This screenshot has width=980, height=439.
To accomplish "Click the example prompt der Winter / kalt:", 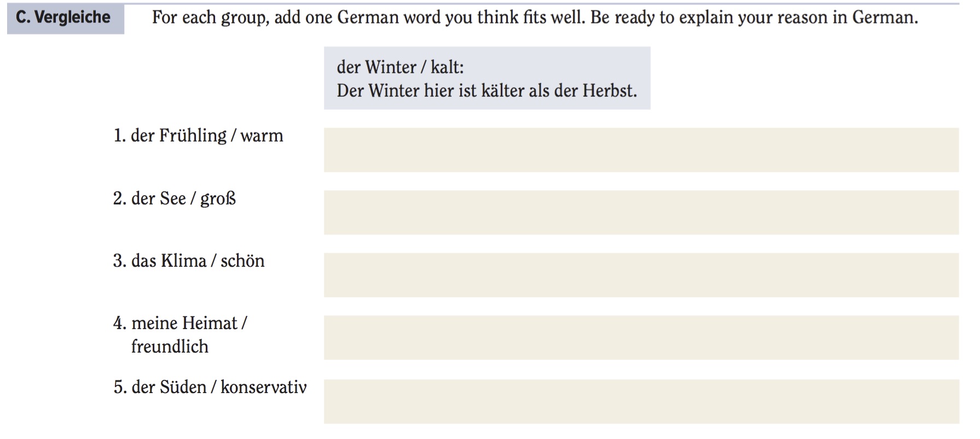I will [x=400, y=67].
